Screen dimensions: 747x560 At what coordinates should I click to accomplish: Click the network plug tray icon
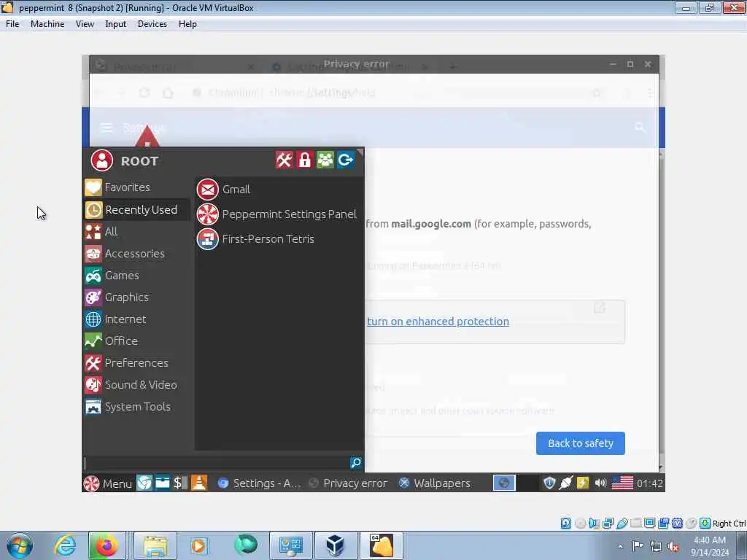coord(566,483)
